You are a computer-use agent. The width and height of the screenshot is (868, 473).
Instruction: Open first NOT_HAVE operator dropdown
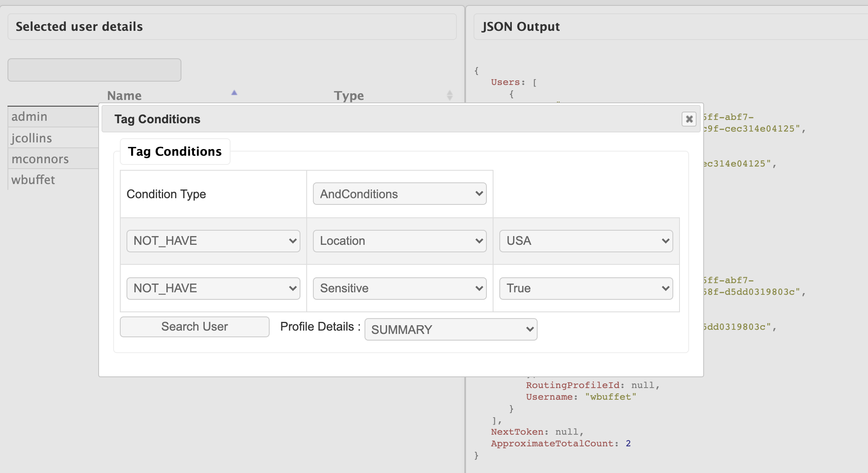point(213,241)
